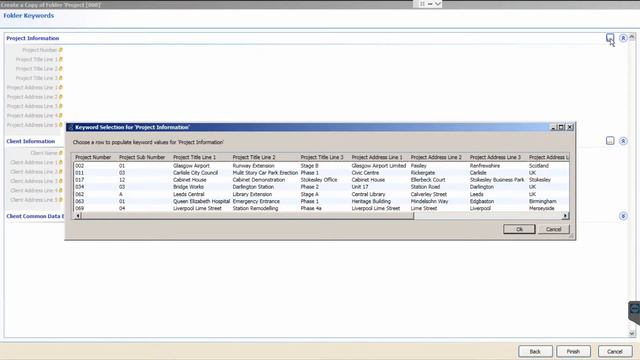This screenshot has width=640, height=360.
Task: Open keyword selection icon for Client Information
Action: (x=610, y=141)
